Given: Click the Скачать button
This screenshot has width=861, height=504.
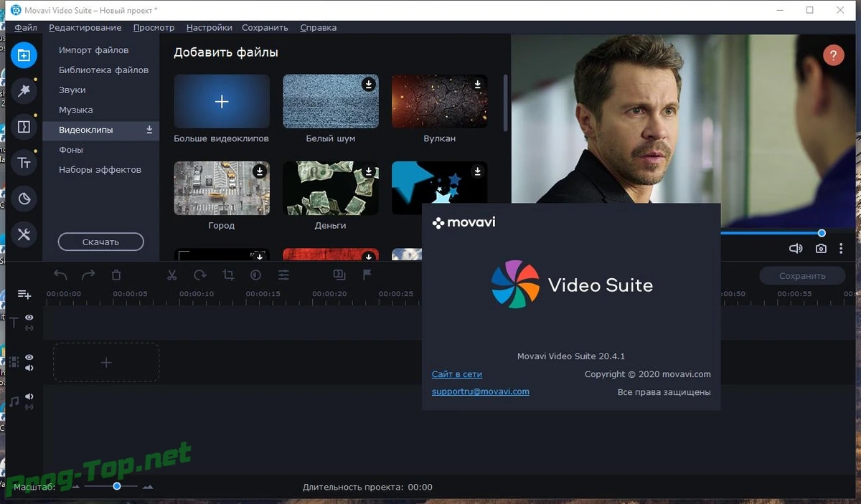Looking at the screenshot, I should point(100,242).
